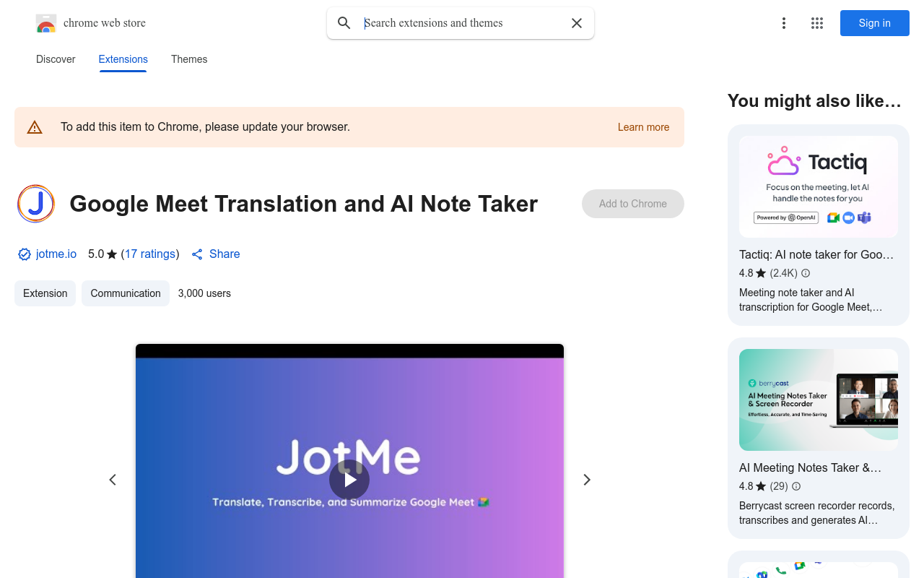The width and height of the screenshot is (924, 578).
Task: Click the Extension chip
Action: point(45,293)
